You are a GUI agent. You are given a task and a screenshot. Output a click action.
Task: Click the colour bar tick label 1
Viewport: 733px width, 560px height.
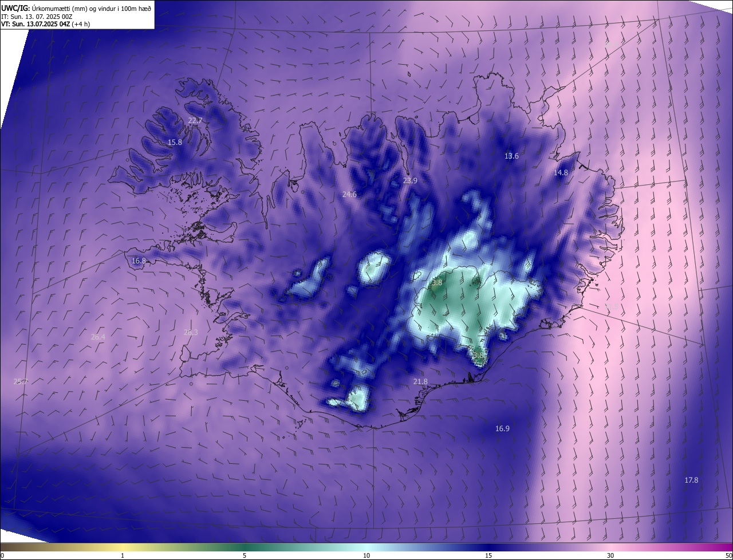pyautogui.click(x=123, y=556)
